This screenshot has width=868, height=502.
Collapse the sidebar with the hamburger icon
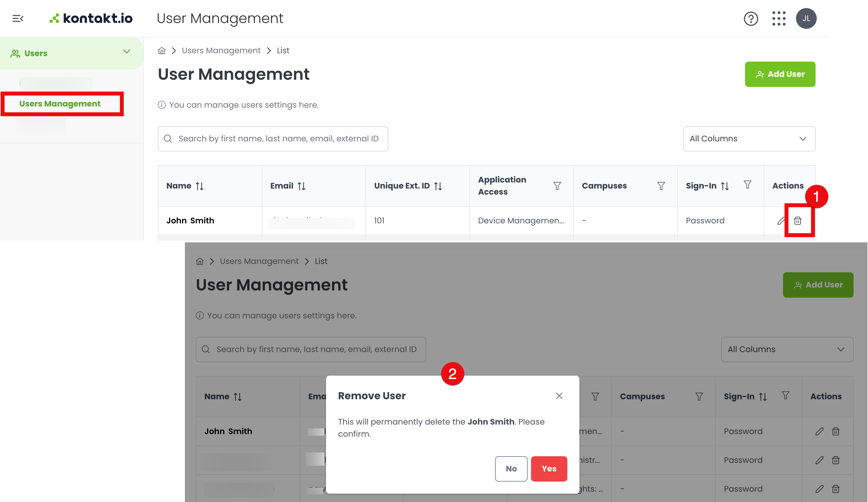(x=18, y=18)
